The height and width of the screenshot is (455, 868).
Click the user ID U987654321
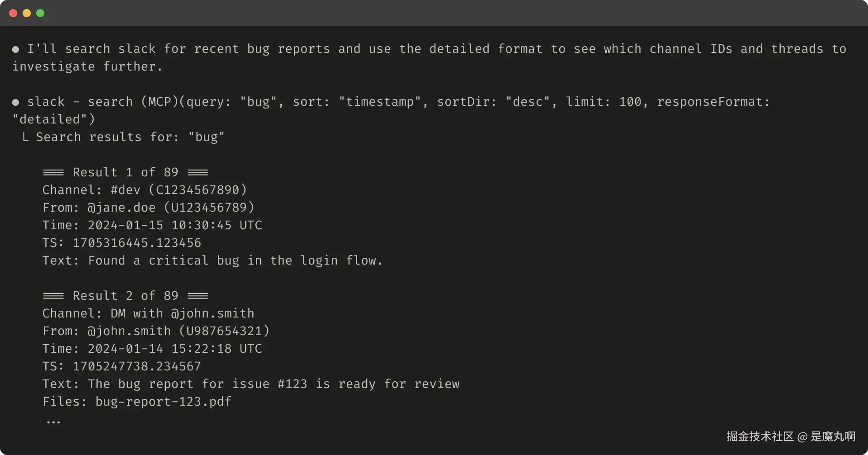tap(224, 331)
